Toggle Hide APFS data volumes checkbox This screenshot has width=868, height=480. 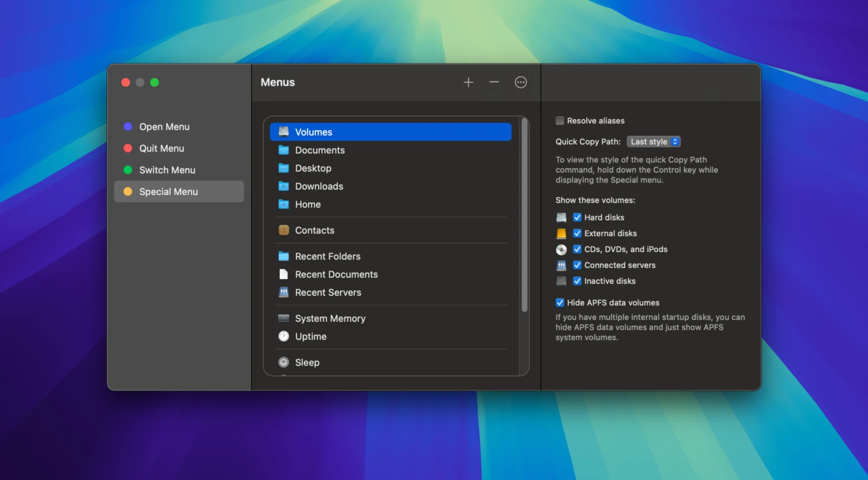point(560,303)
